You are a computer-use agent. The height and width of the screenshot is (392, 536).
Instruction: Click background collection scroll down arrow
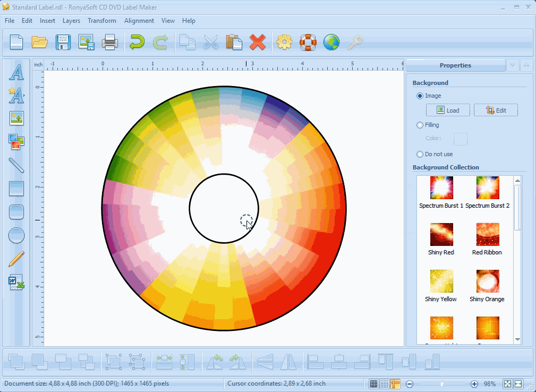click(x=517, y=339)
